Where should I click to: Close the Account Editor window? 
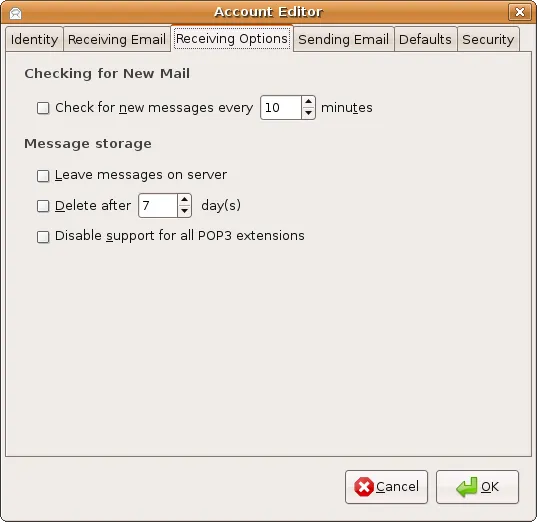pyautogui.click(x=520, y=12)
